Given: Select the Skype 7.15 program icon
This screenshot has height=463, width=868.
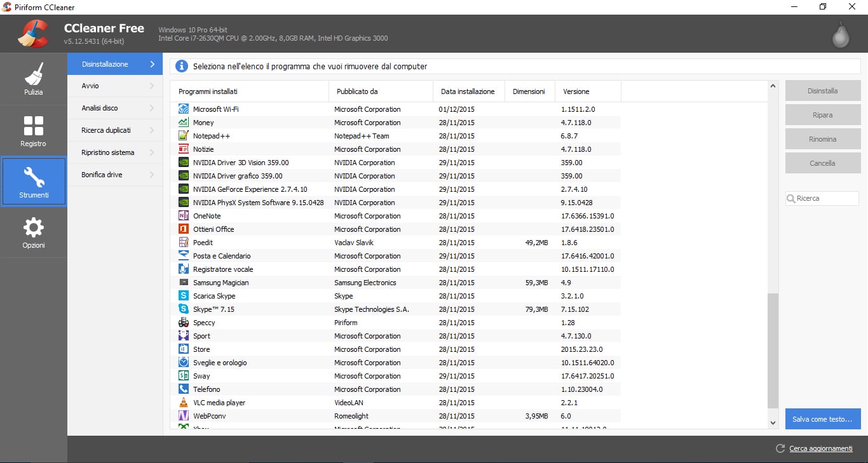Looking at the screenshot, I should (x=184, y=309).
